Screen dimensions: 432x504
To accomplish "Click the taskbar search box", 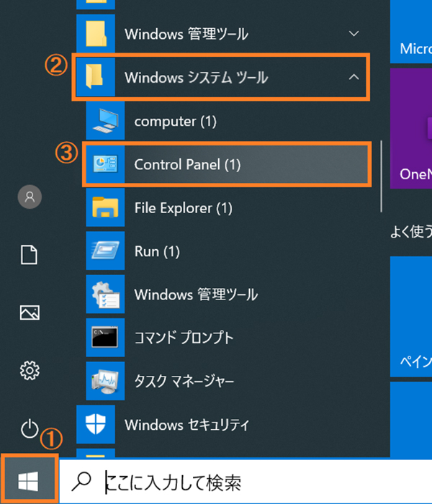I will pyautogui.click(x=245, y=481).
